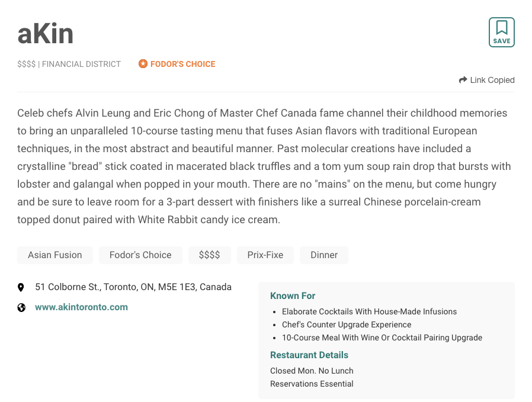
Task: Click the globe website icon
Action: pyautogui.click(x=21, y=307)
